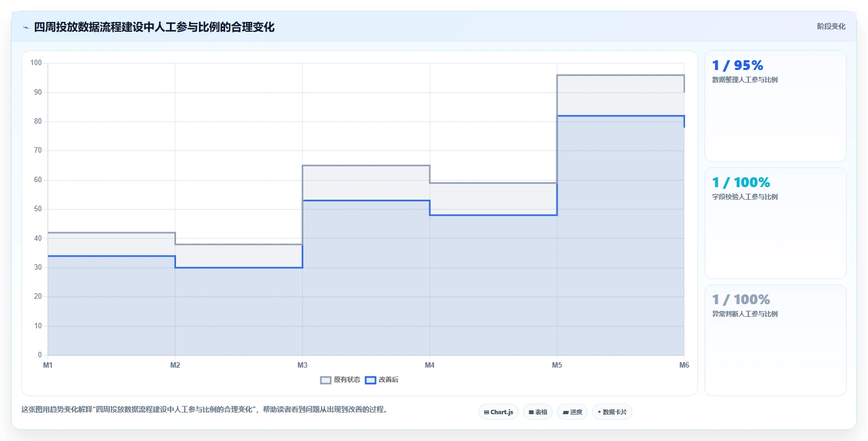Click the 40 y-axis tick label
This screenshot has height=441, width=868.
click(38, 239)
